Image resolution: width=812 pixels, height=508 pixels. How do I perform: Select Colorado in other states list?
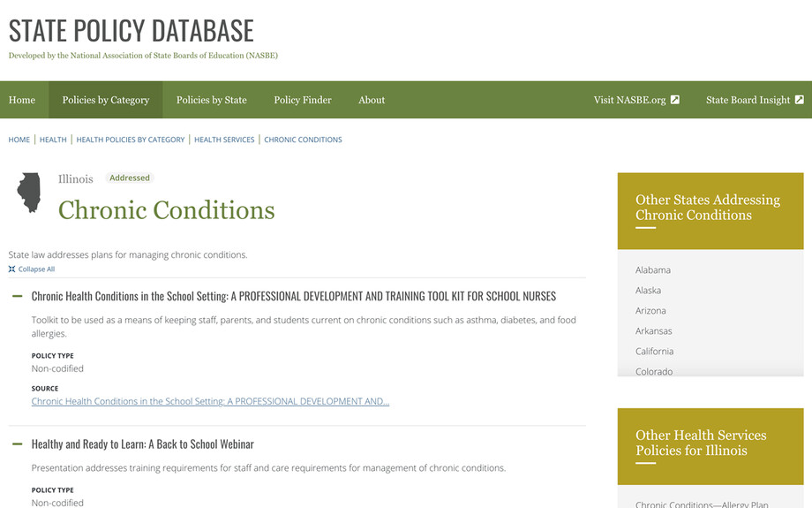[654, 371]
